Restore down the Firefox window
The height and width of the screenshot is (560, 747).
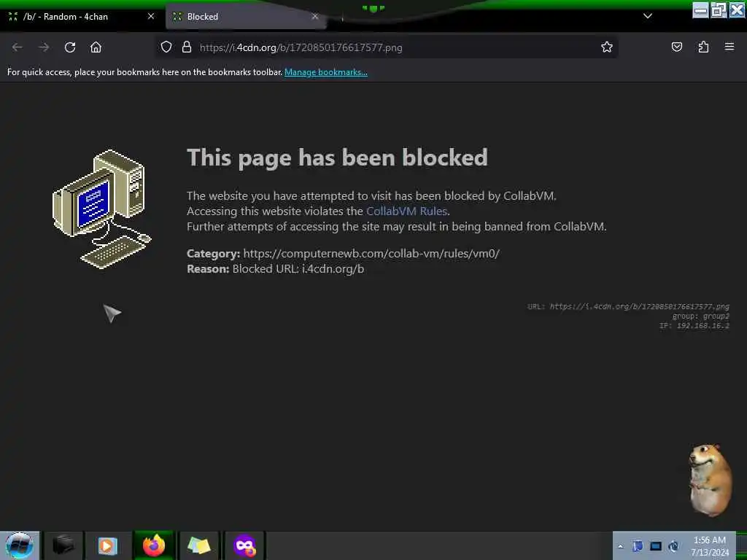point(719,9)
